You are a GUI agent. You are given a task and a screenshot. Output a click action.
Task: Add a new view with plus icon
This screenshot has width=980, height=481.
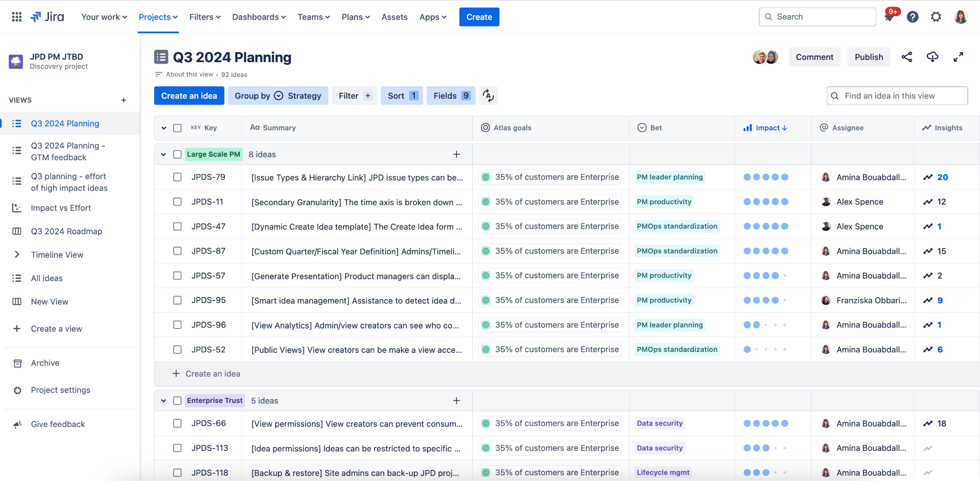click(123, 100)
